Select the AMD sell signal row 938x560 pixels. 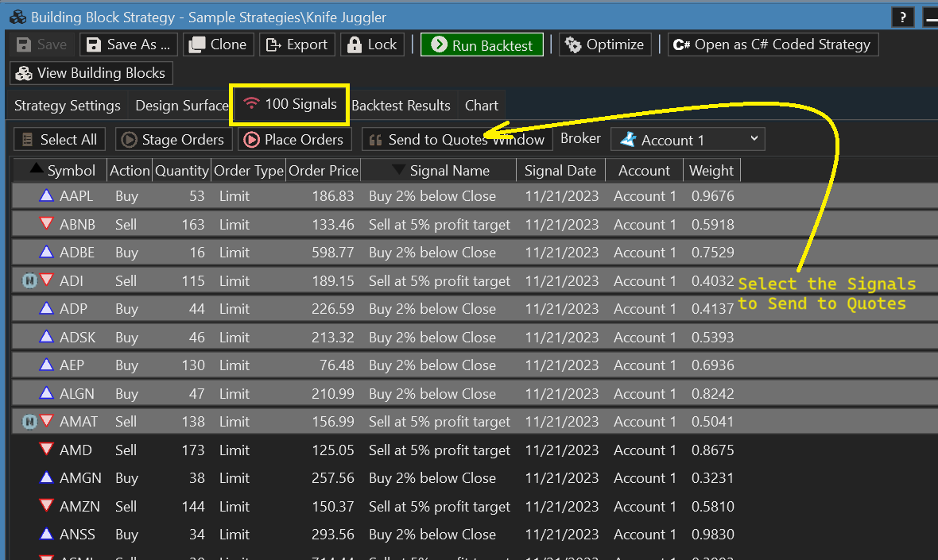[318, 450]
